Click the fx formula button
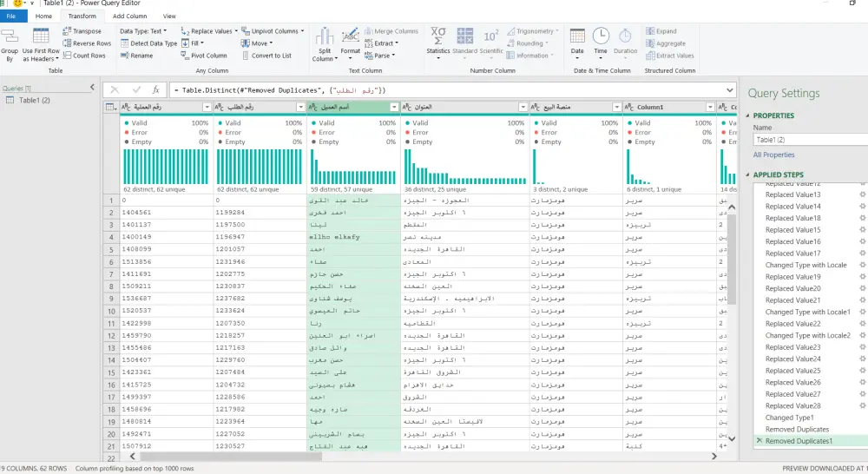Screen dimensions: 868x474 coord(156,89)
